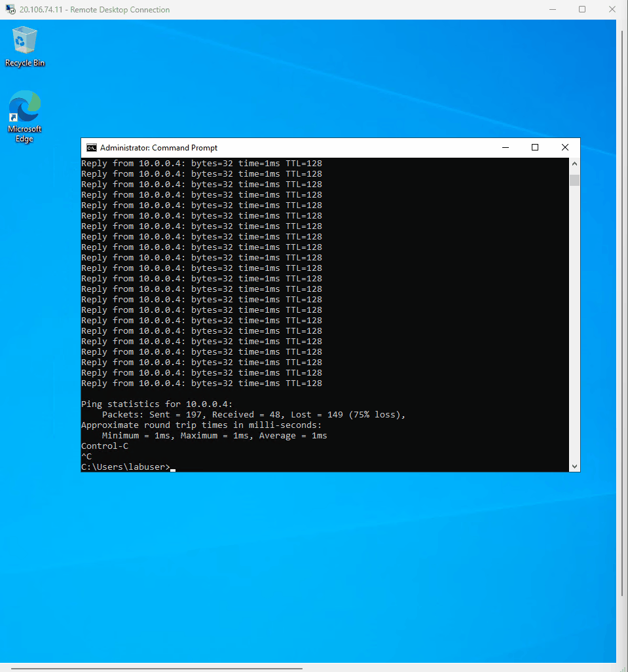Maximize the Command Prompt window

click(535, 147)
